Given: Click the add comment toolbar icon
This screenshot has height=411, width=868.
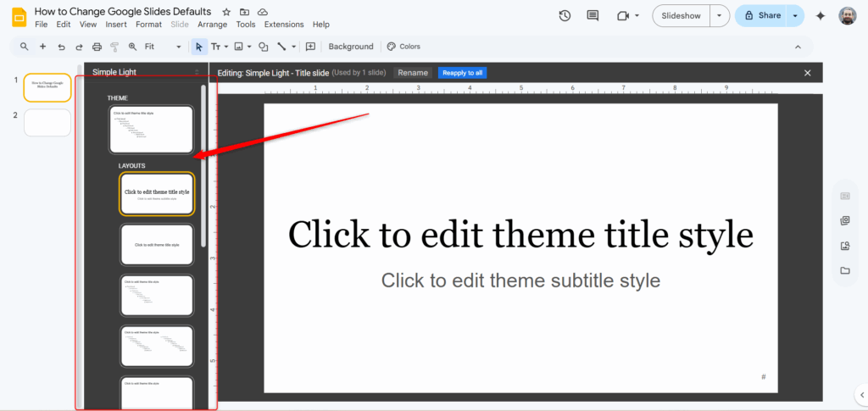Looking at the screenshot, I should point(310,47).
